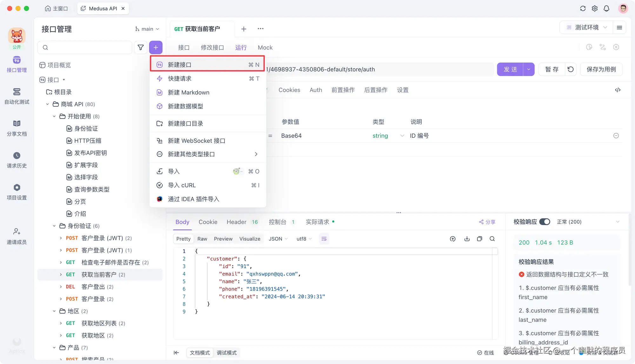View the 请求历史 panel
The image size is (635, 364).
tap(17, 160)
